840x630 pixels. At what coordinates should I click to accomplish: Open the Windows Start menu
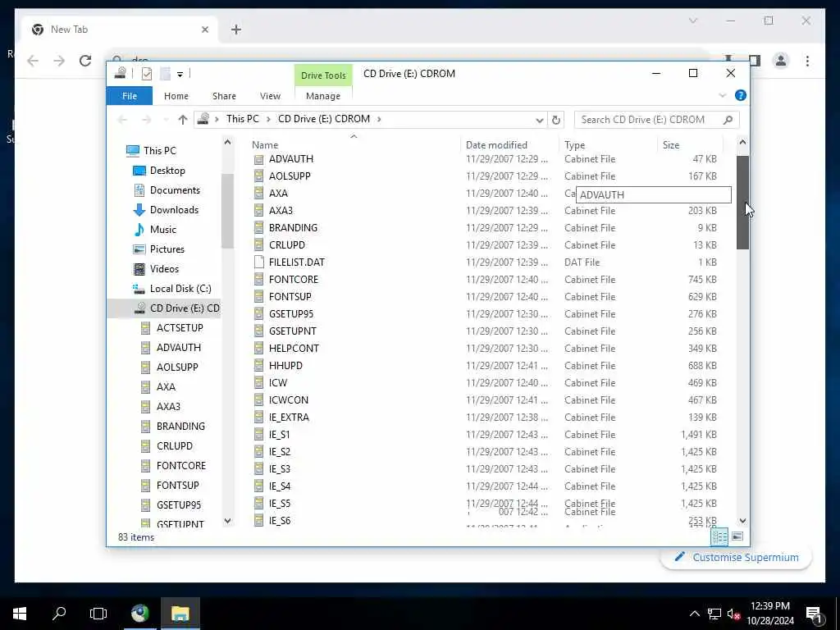(20, 614)
